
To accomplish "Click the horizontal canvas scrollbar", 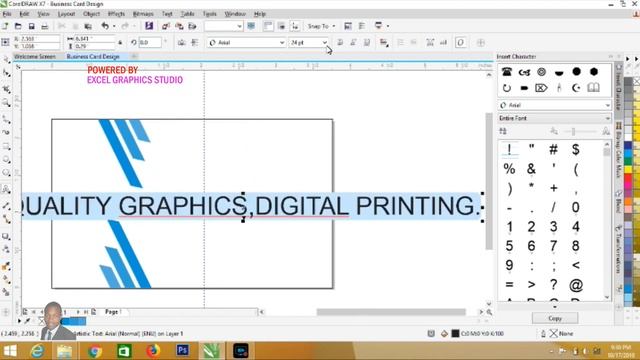I will pyautogui.click(x=391, y=312).
